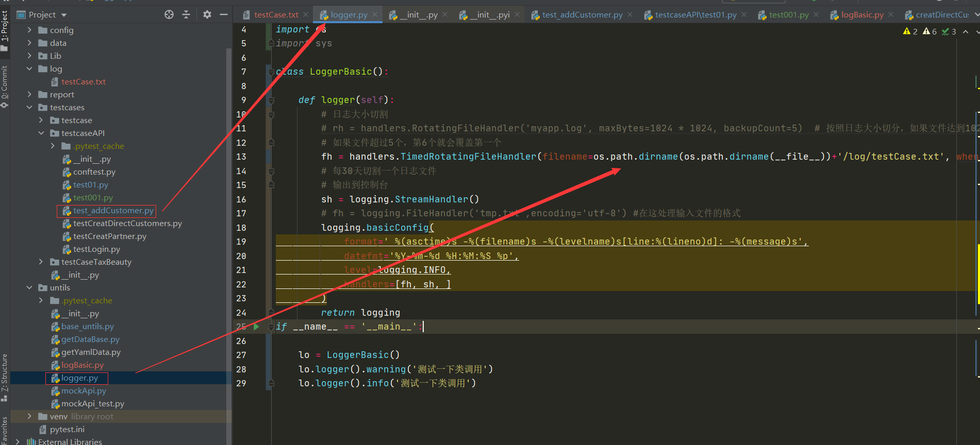The height and width of the screenshot is (445, 980).
Task: Click the yellow warning stripe on editor scrollbar
Action: pyautogui.click(x=977, y=273)
